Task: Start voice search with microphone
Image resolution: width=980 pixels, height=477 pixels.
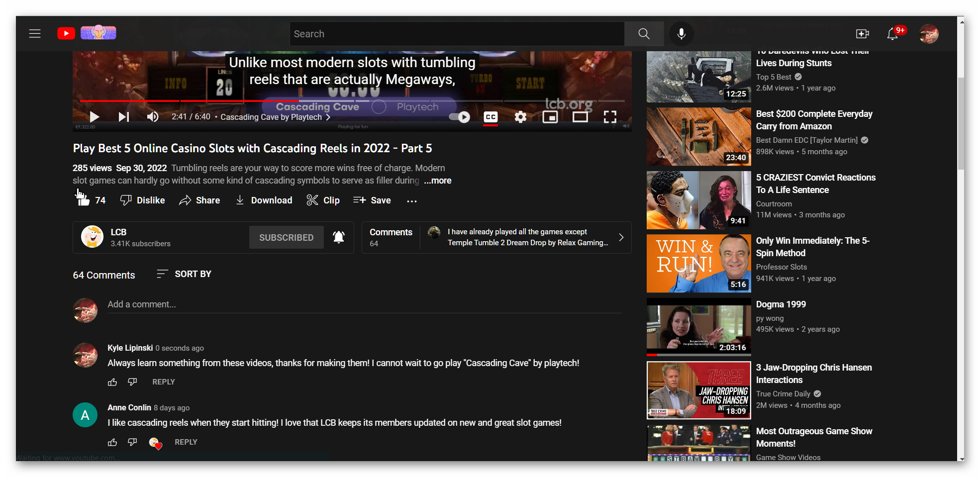Action: 681,34
